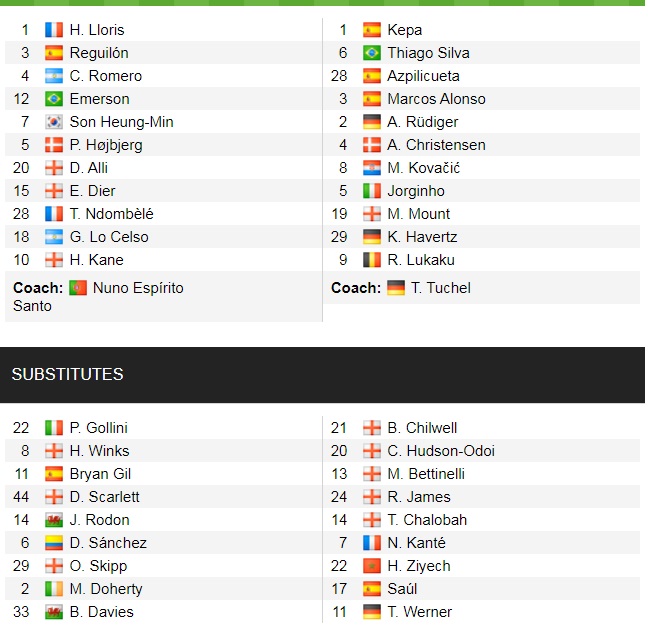Click the Brazilian flag next to Thiago Silva
Viewport: 648px width, 629px height.
[x=372, y=53]
